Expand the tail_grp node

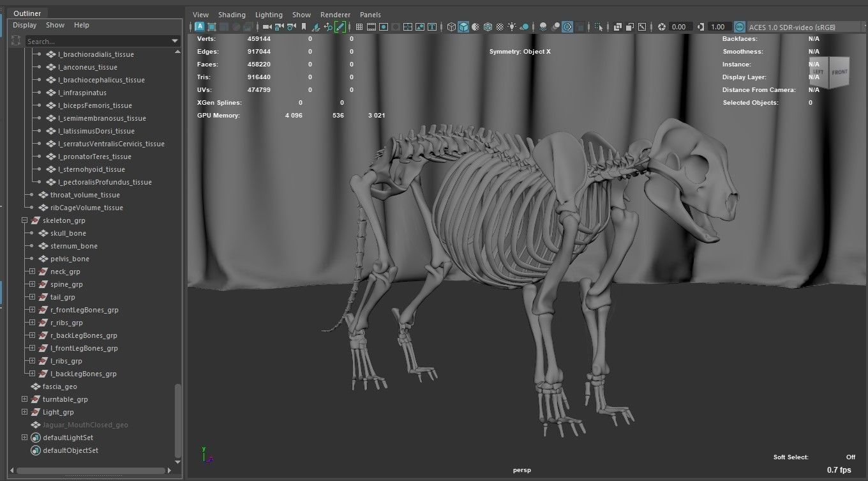click(33, 297)
